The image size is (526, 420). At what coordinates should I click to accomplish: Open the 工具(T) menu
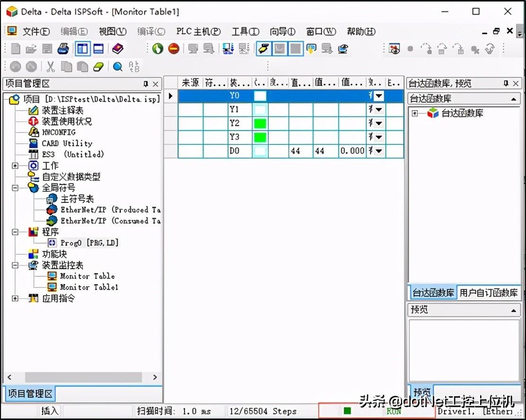click(245, 32)
